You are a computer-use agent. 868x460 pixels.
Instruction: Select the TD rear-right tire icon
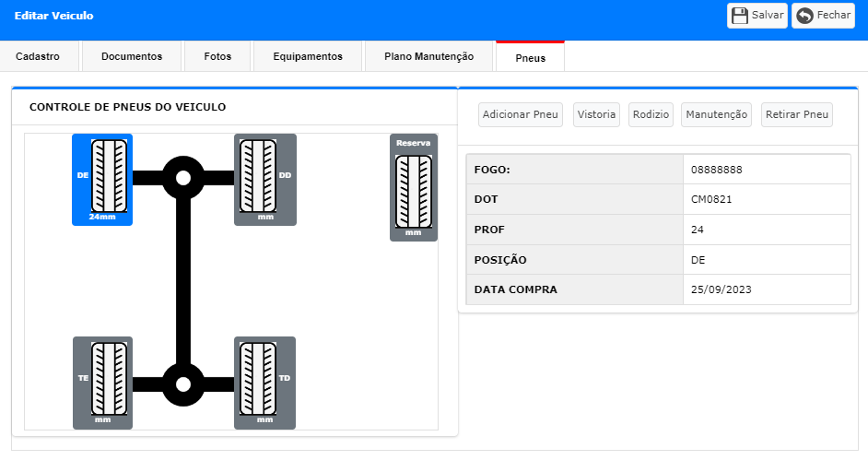click(258, 379)
